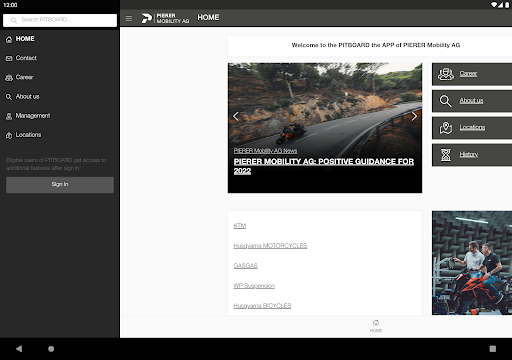Click the PIERER Mobility AG logo
The width and height of the screenshot is (512, 360).
pos(165,18)
